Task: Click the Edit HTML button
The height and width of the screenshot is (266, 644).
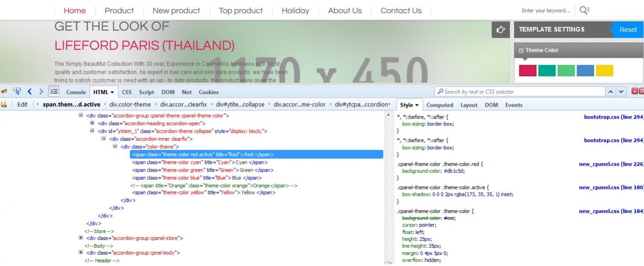Action: [x=22, y=104]
